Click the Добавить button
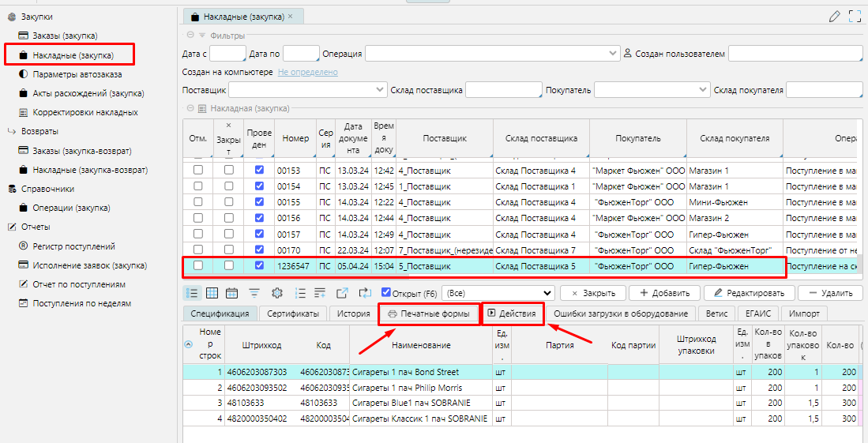This screenshot has height=443, width=868. [663, 293]
